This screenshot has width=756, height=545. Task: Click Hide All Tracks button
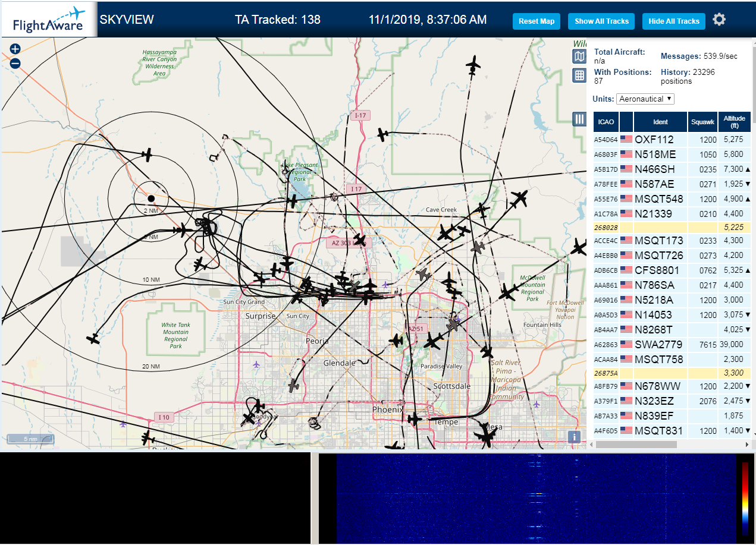pos(674,21)
